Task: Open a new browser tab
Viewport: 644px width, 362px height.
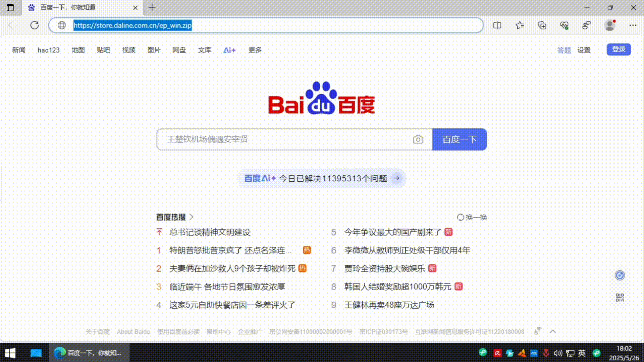Action: point(152,7)
